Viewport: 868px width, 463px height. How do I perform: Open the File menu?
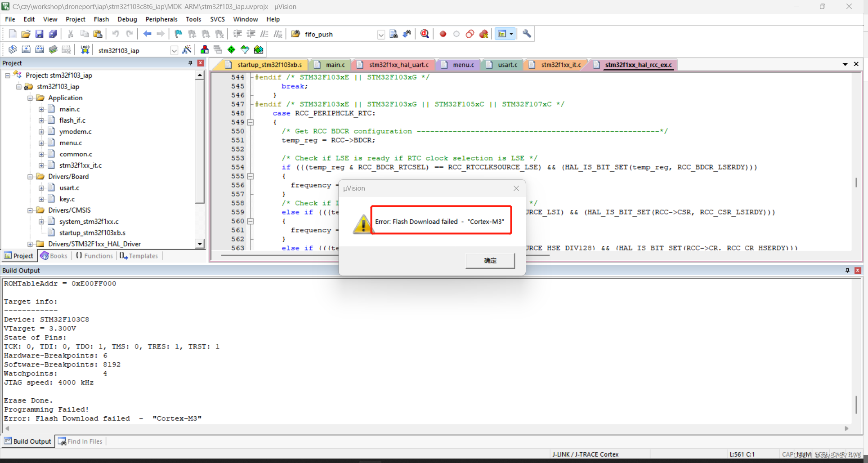coord(10,19)
